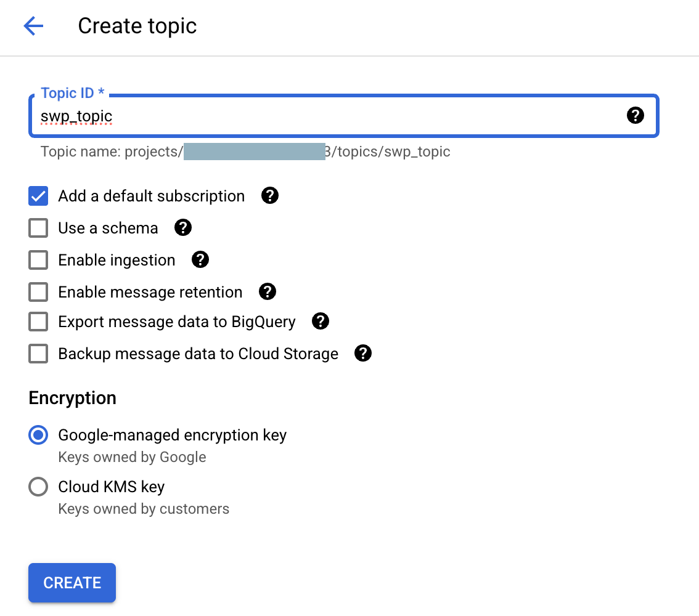Image resolution: width=699 pixels, height=616 pixels.
Task: Click the help icon next to Enable ingestion
Action: 200,259
